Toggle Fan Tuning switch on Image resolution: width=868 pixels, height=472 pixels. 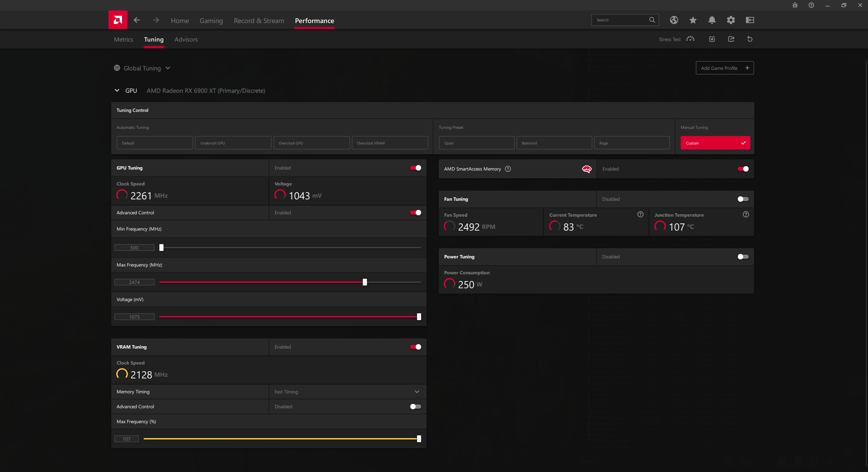point(743,199)
